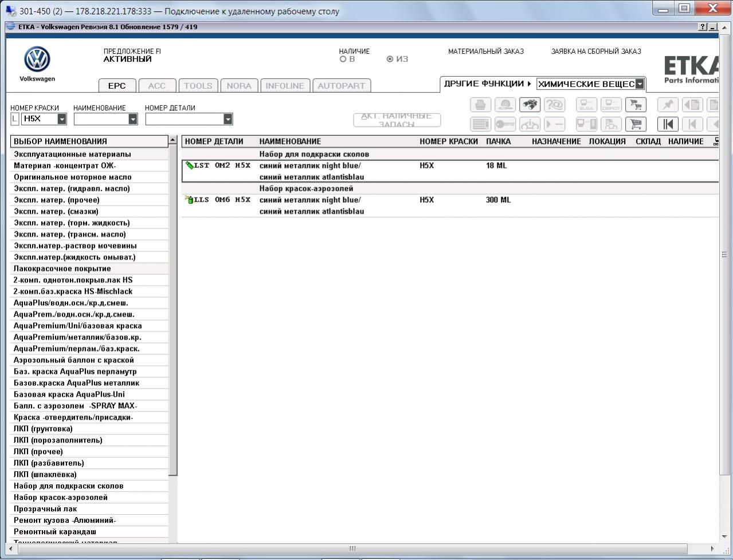Select the 'В' availability radio button
This screenshot has width=733, height=560.
coord(343,59)
